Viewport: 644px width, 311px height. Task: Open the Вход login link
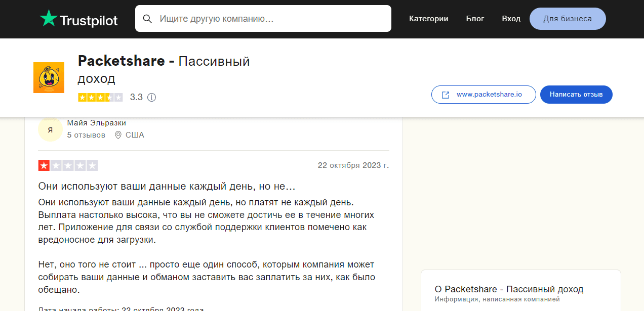pos(511,19)
